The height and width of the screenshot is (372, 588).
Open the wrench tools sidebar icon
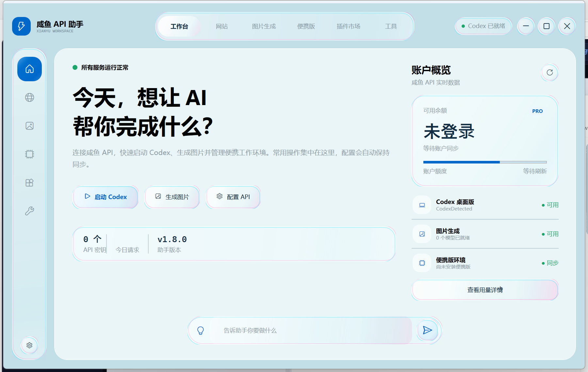pos(29,211)
